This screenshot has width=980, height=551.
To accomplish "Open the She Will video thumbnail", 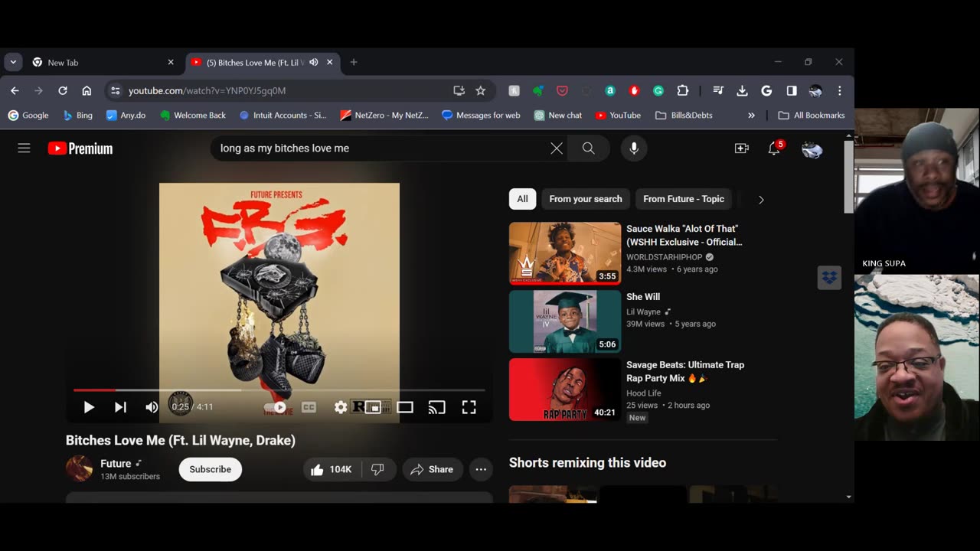I will pos(565,321).
